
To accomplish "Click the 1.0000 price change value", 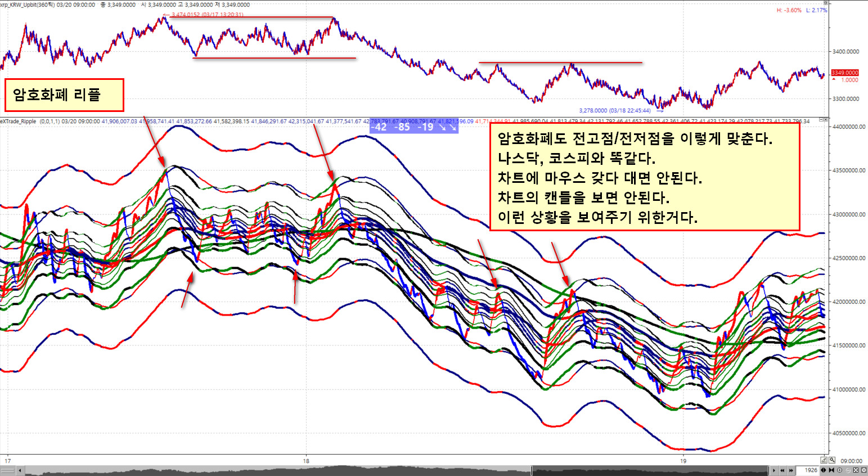I will click(x=849, y=80).
